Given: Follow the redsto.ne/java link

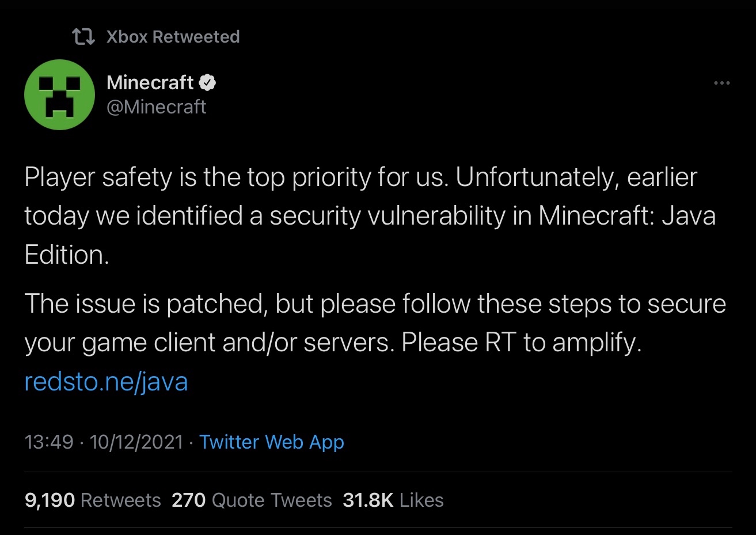Looking at the screenshot, I should coord(106,381).
